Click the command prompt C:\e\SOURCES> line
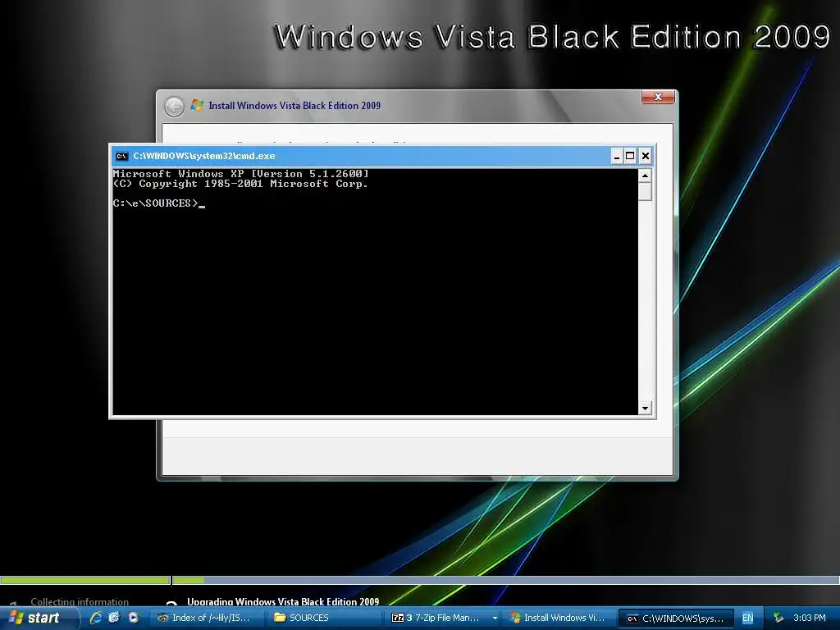 coord(158,203)
